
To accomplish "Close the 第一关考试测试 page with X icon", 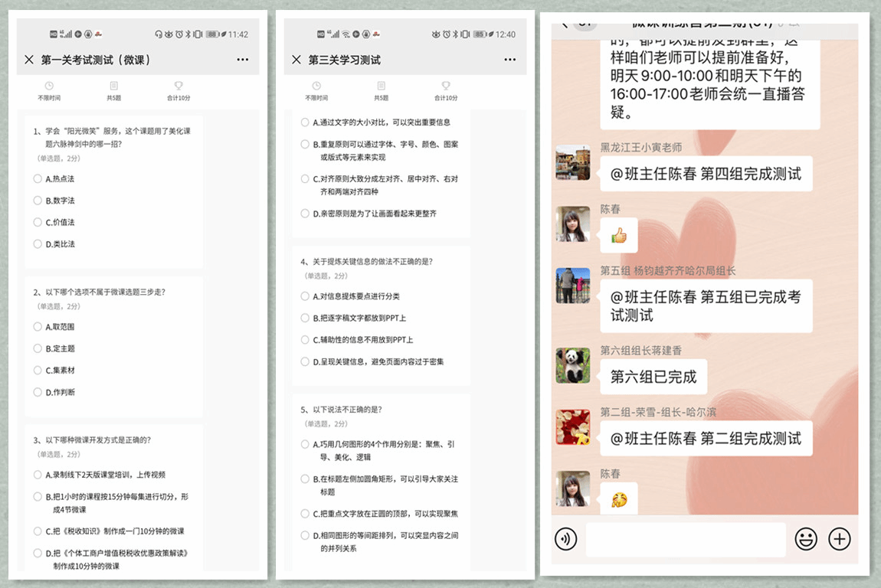I will click(29, 60).
